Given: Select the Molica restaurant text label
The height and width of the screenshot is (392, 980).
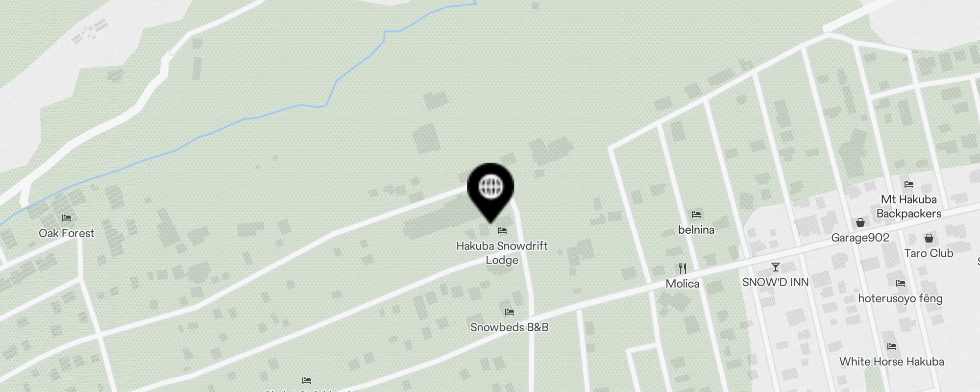Looking at the screenshot, I should [683, 284].
